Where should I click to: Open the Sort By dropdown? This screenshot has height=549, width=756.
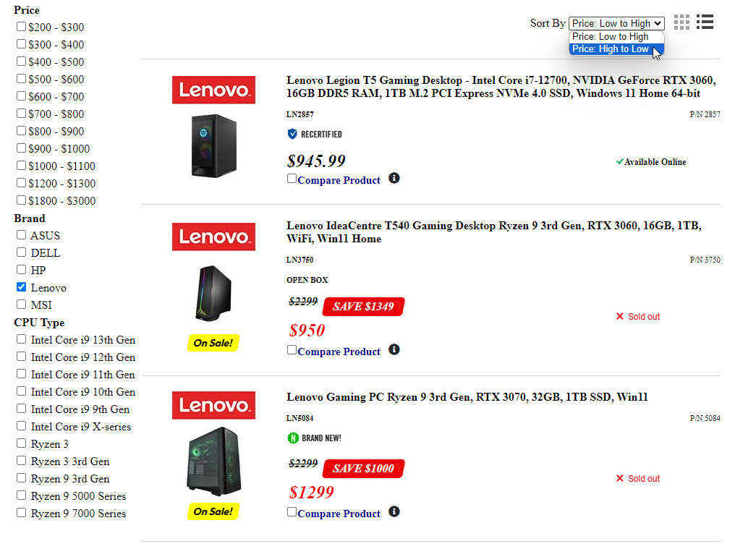(x=616, y=23)
